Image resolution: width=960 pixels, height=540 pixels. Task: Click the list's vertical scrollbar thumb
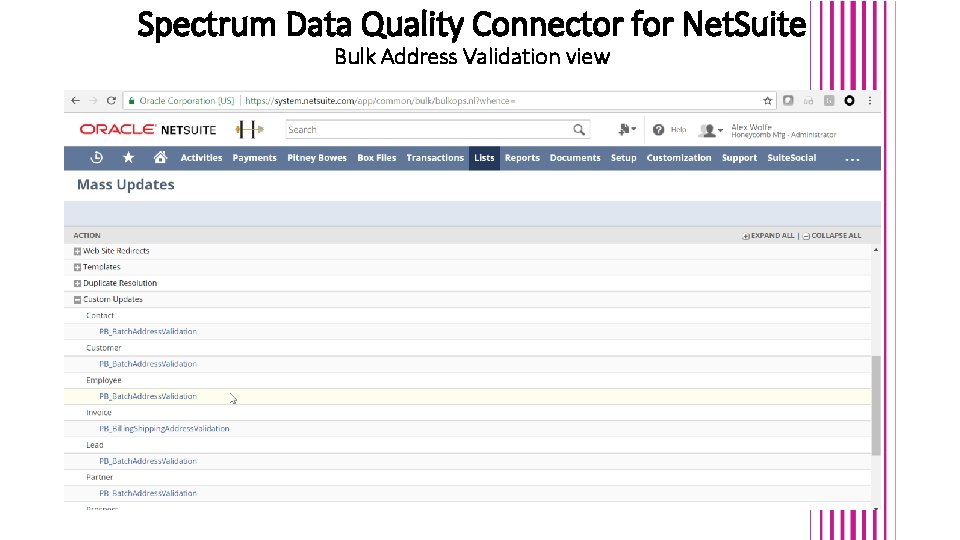(x=876, y=405)
